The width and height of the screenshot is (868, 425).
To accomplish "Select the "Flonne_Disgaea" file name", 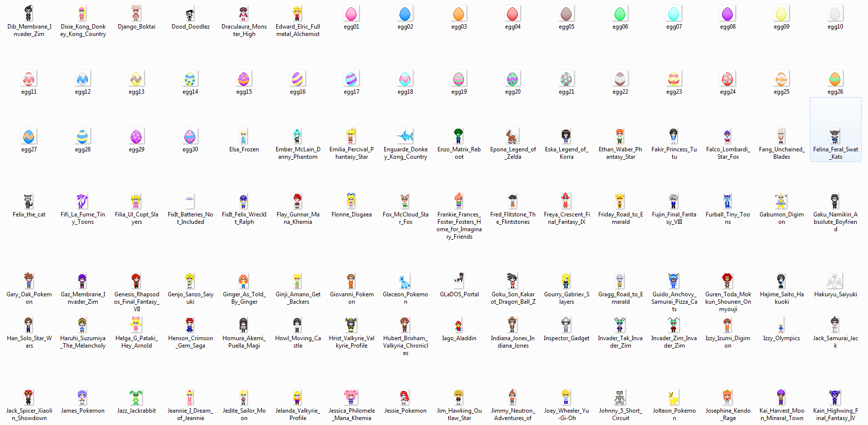I will (x=351, y=214).
